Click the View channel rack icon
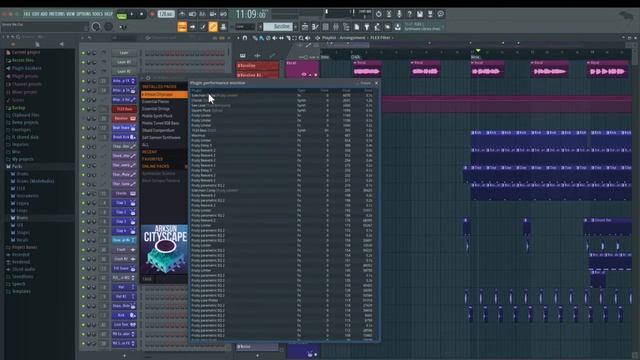640x360 pixels. (325, 27)
